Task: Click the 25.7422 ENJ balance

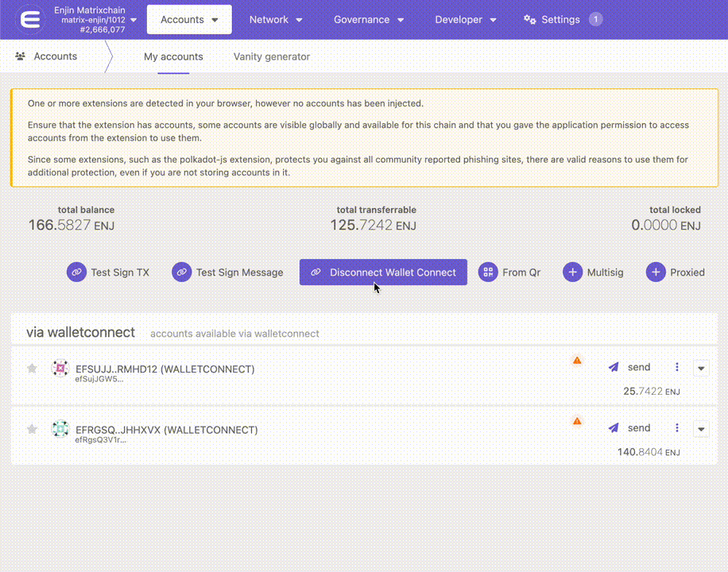Action: coord(652,392)
